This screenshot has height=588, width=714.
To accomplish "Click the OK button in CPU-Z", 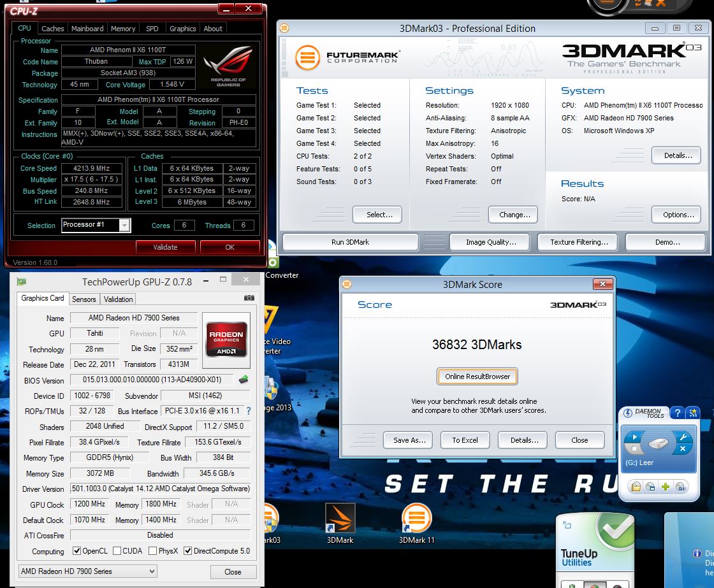I will tap(230, 247).
